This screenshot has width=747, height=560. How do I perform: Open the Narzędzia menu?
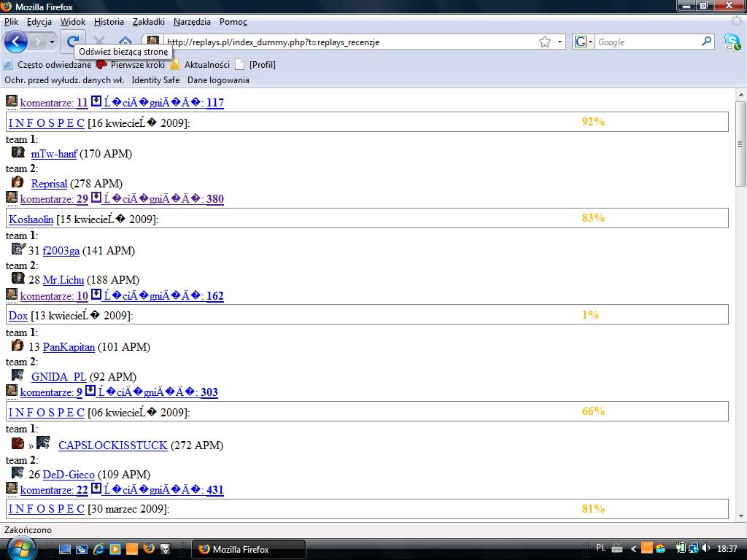tap(192, 22)
